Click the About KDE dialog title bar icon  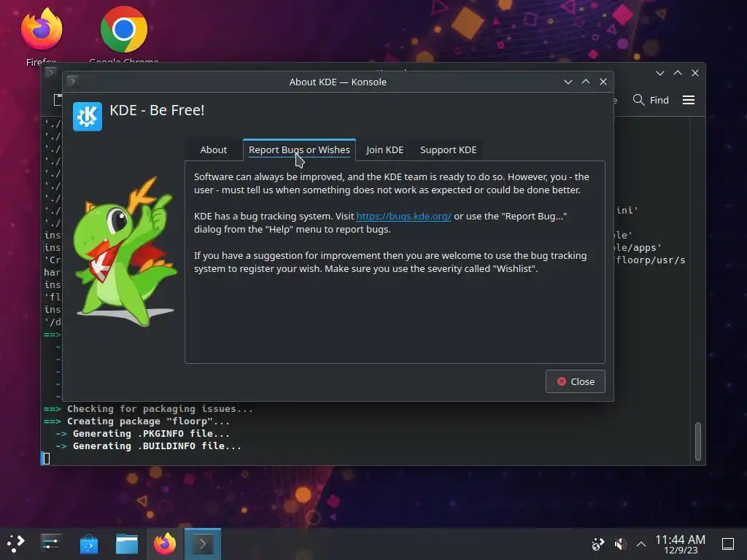pos(72,82)
